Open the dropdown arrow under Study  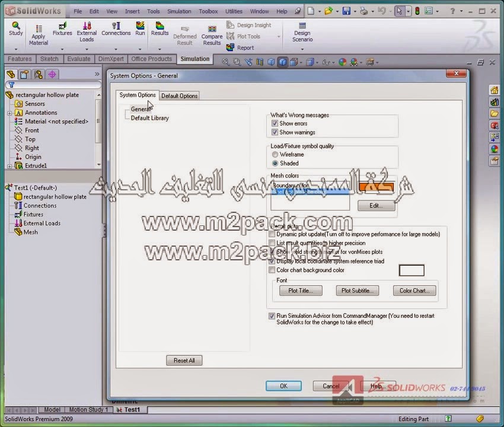16,49
